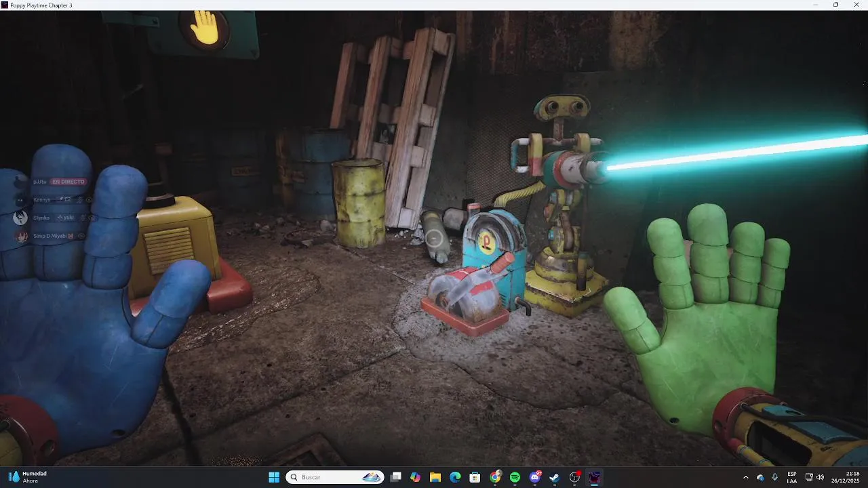Screen dimensions: 868x488
Task: Restore down the Poppy Playtime window
Action: point(835,5)
